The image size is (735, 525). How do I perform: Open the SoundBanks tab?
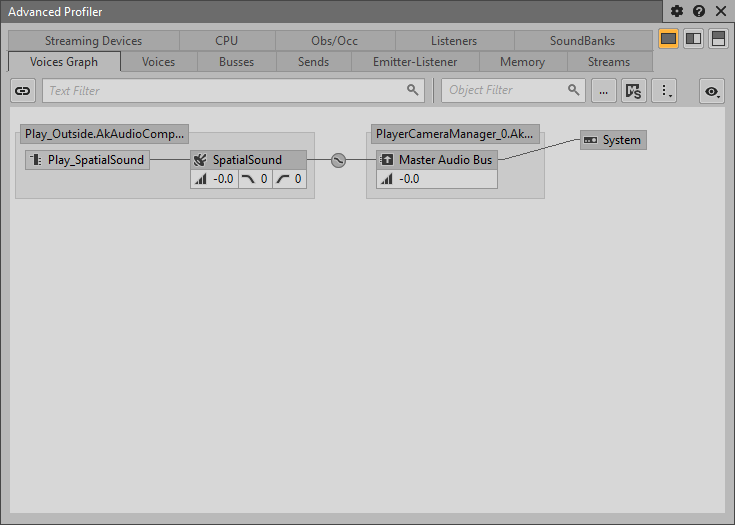coord(582,41)
